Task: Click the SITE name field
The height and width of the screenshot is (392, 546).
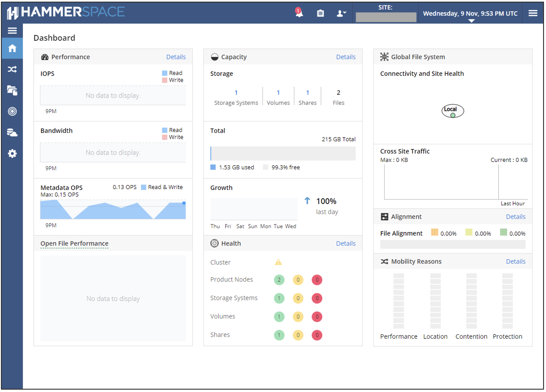Action: [x=386, y=17]
